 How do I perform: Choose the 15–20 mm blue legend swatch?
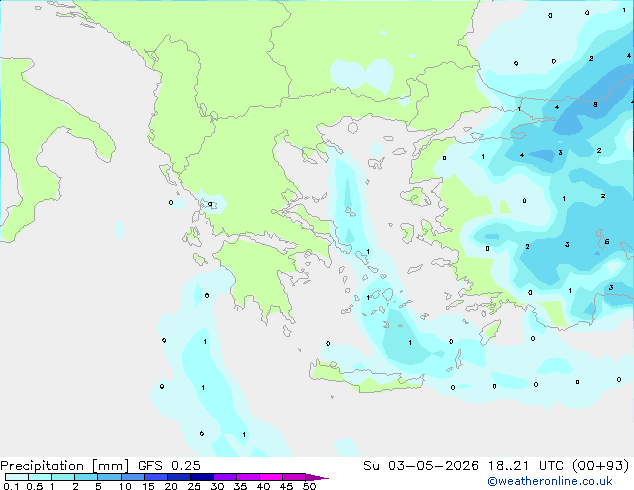pos(155,477)
